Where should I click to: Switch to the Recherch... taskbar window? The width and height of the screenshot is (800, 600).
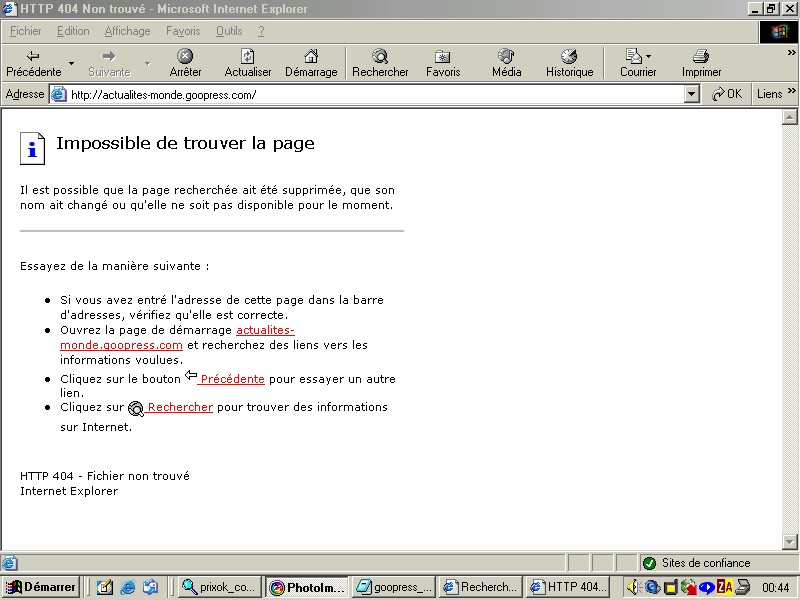coord(482,587)
